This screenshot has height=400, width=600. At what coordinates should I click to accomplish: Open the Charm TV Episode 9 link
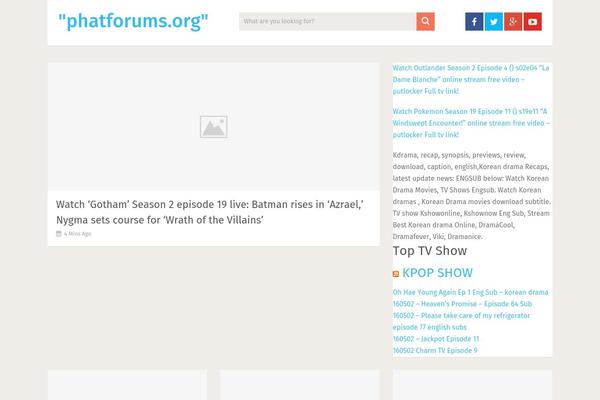435,350
